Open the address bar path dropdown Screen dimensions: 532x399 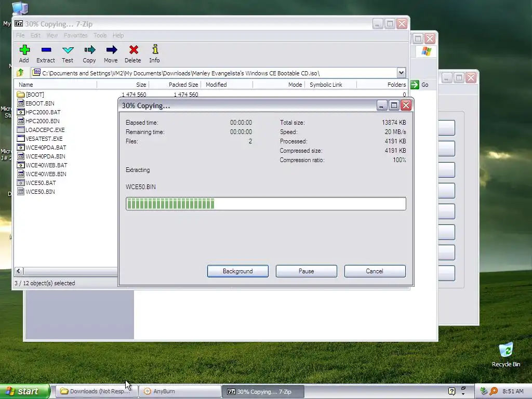click(x=401, y=73)
